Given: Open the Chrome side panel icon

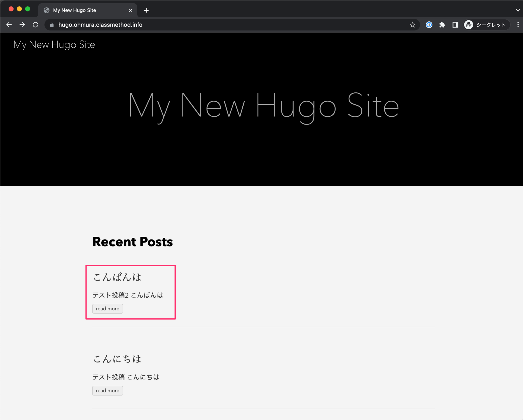Looking at the screenshot, I should click(x=456, y=25).
